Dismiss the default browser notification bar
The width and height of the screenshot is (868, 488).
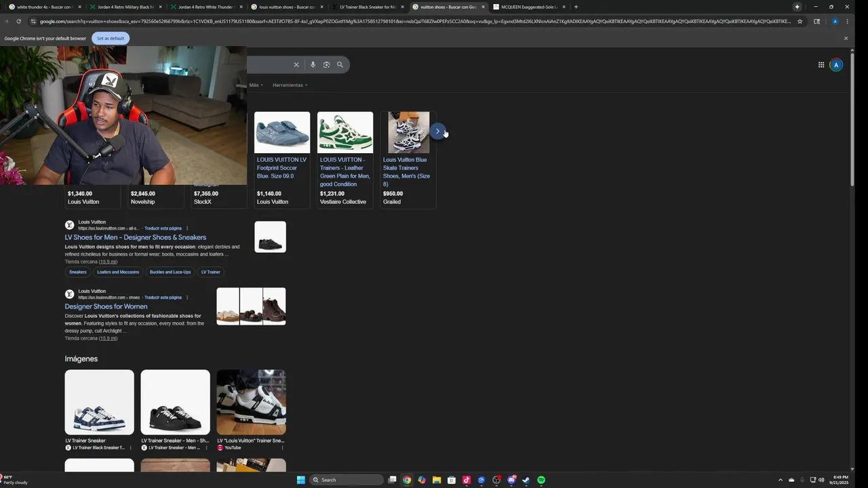coord(846,38)
